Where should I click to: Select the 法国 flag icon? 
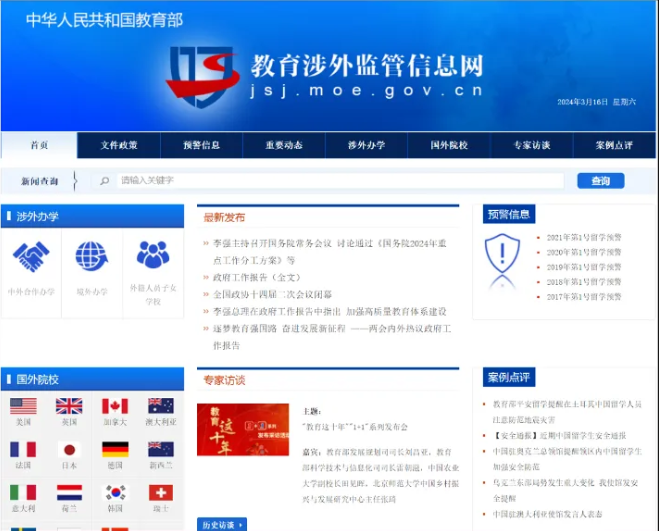point(23,449)
